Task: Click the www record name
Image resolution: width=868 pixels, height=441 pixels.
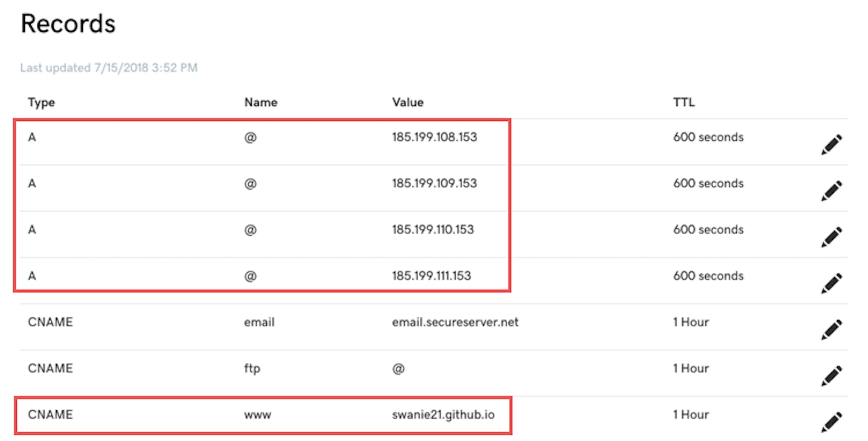Action: tap(257, 415)
